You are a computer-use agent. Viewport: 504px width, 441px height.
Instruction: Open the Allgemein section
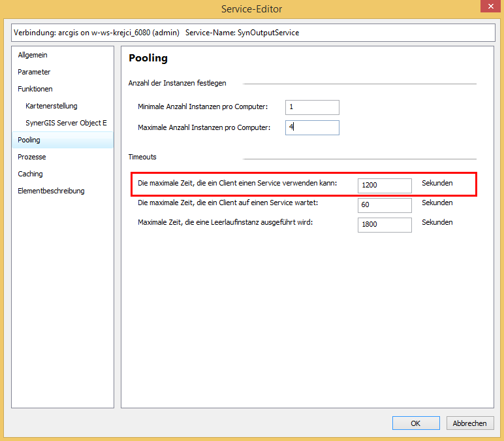pyautogui.click(x=33, y=55)
